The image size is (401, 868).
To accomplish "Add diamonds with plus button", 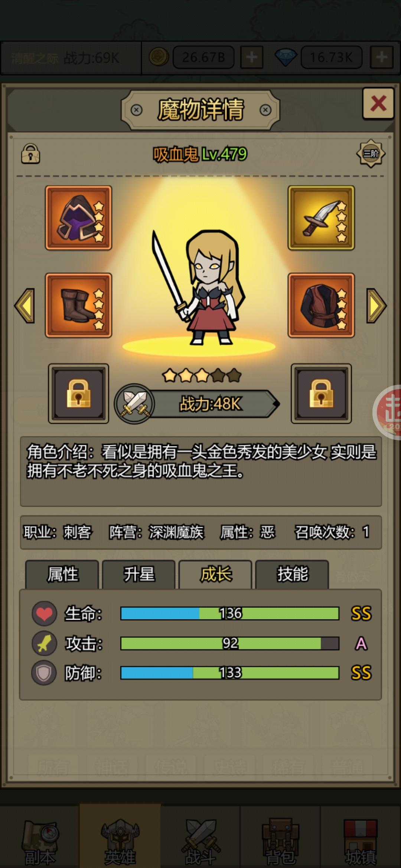I will 381,57.
